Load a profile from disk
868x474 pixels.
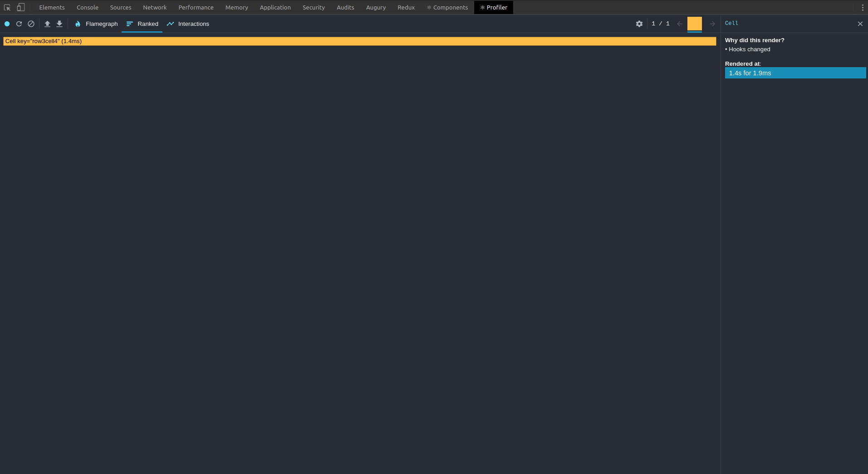coord(48,24)
